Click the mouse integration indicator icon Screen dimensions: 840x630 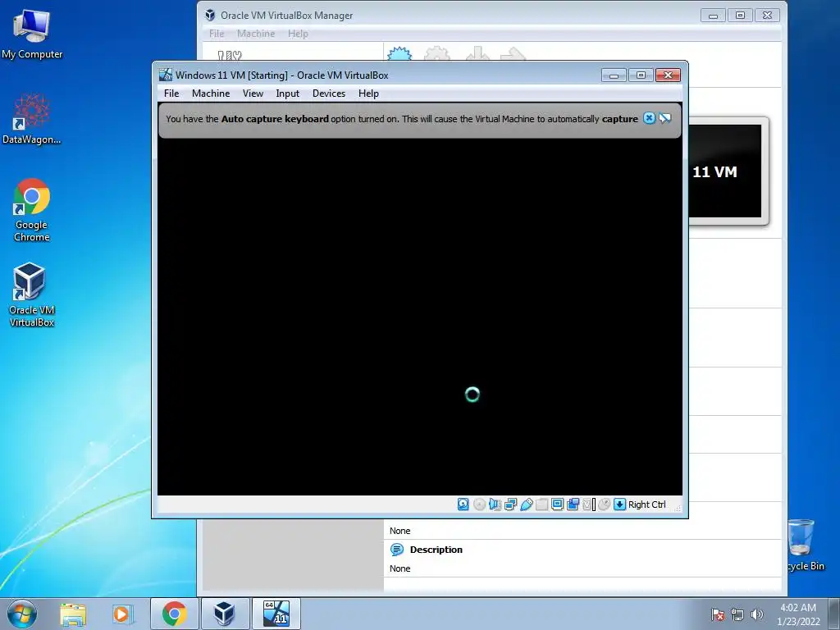[604, 504]
